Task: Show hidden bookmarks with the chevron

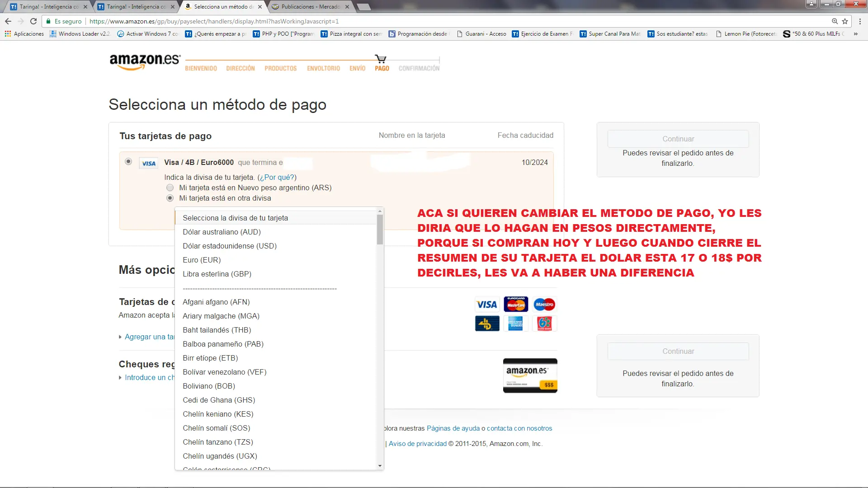Action: point(856,34)
